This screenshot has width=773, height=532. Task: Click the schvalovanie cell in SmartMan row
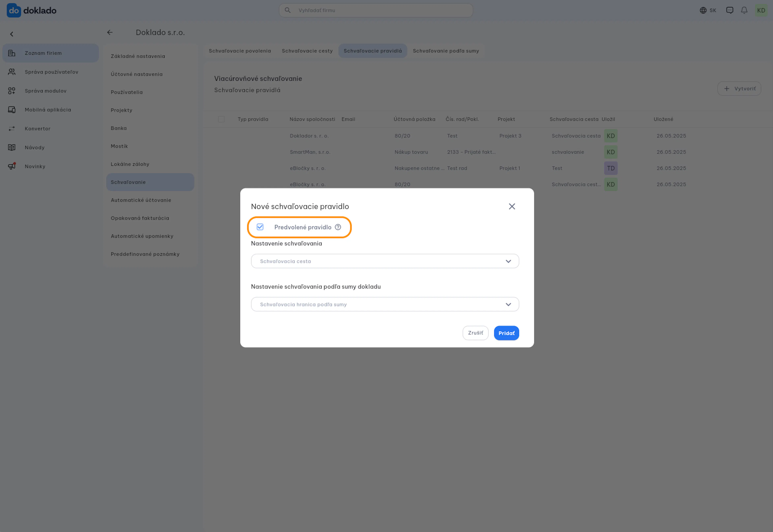pos(568,152)
